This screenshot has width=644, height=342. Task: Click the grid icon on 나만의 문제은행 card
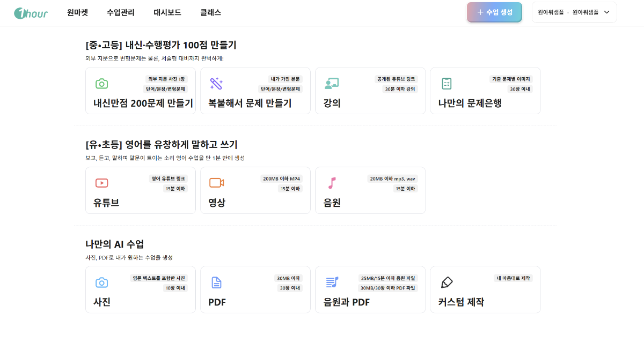pos(446,84)
